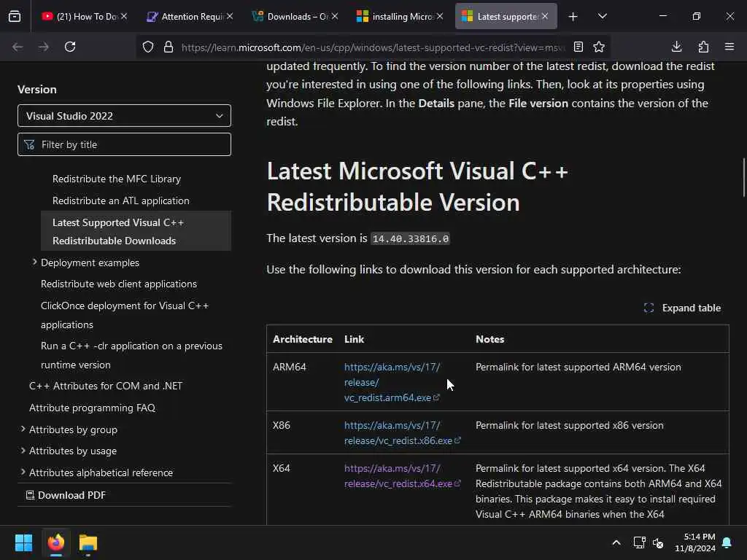Reload the current page

70,47
